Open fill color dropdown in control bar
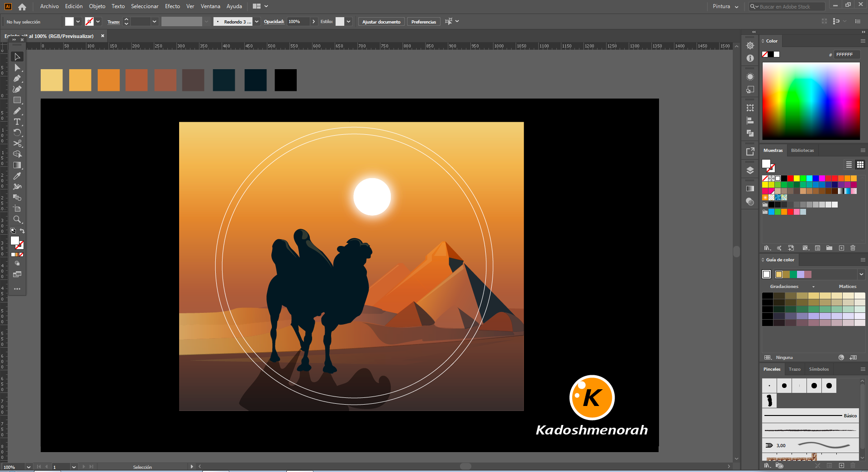 click(x=78, y=22)
